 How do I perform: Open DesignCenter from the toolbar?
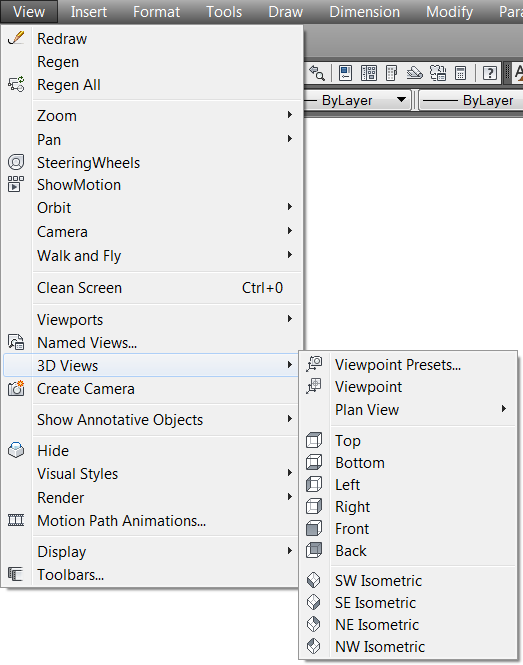(x=369, y=73)
